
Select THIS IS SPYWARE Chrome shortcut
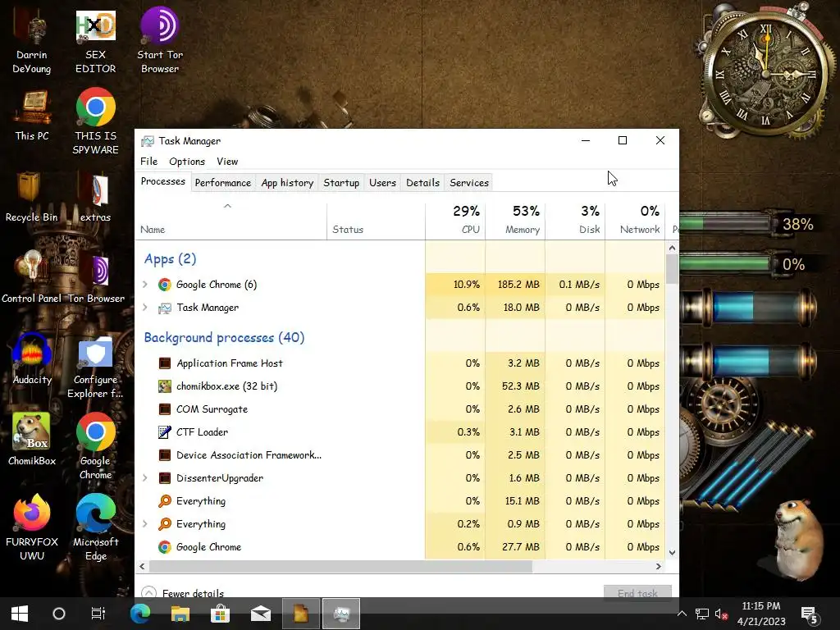tap(95, 122)
